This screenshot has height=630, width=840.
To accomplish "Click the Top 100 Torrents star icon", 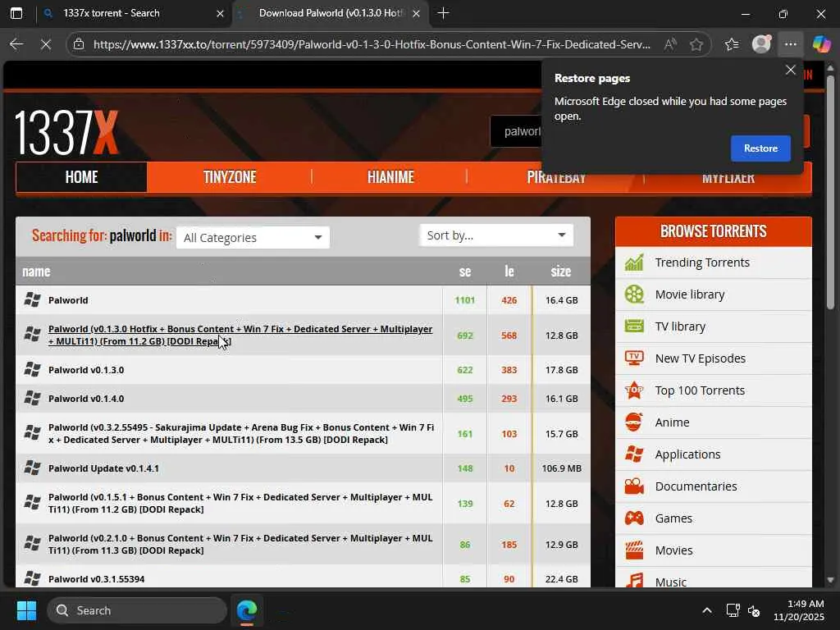I will (x=634, y=390).
